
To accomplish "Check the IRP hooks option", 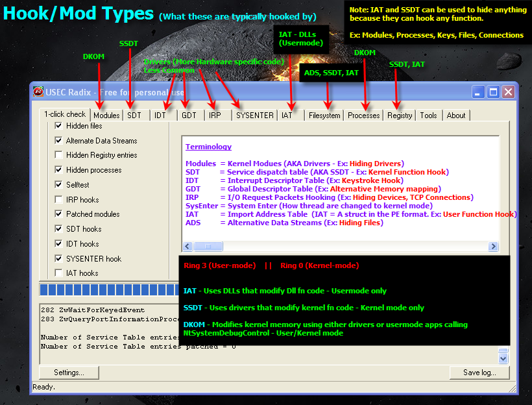I will 58,200.
